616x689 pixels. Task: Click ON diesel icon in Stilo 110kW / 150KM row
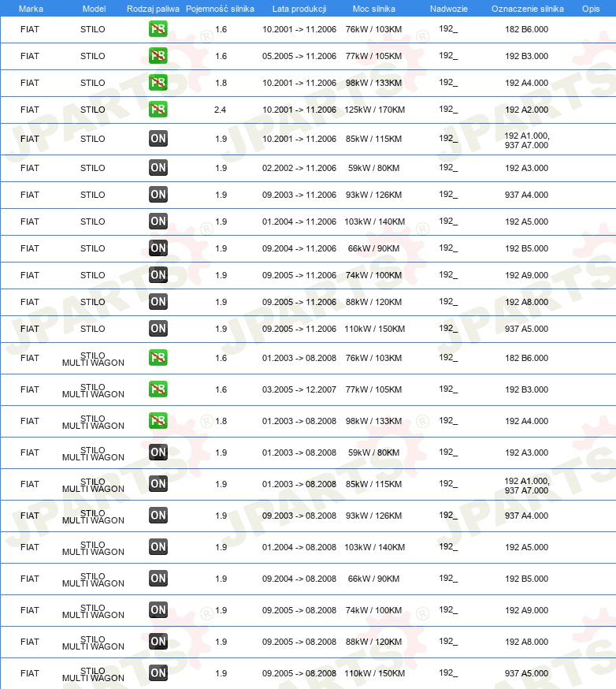click(158, 328)
